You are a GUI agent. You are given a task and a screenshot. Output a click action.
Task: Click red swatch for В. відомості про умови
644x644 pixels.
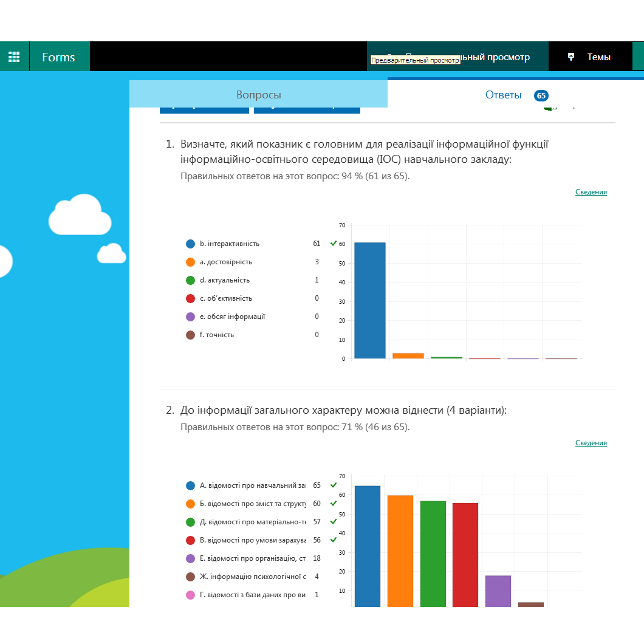(190, 540)
